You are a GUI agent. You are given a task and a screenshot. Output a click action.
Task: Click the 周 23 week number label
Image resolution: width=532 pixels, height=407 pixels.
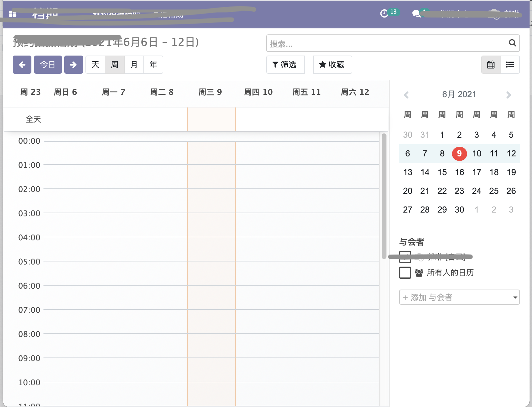30,92
